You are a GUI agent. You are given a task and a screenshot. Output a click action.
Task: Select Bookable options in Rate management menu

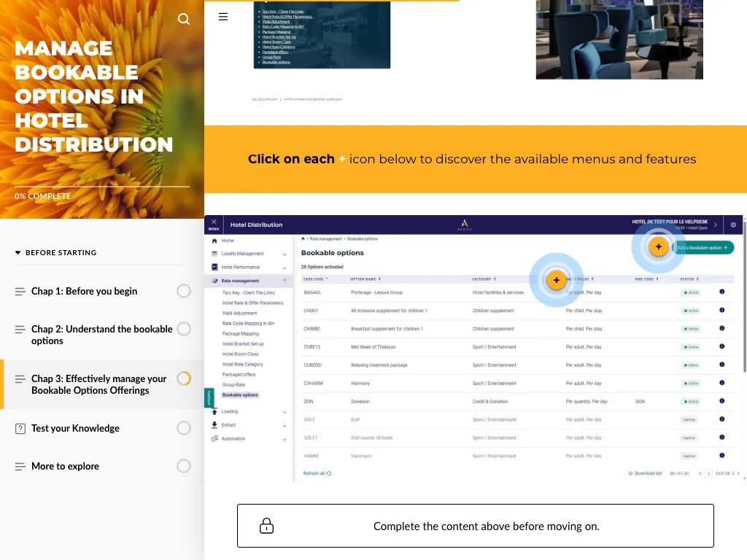click(x=240, y=394)
